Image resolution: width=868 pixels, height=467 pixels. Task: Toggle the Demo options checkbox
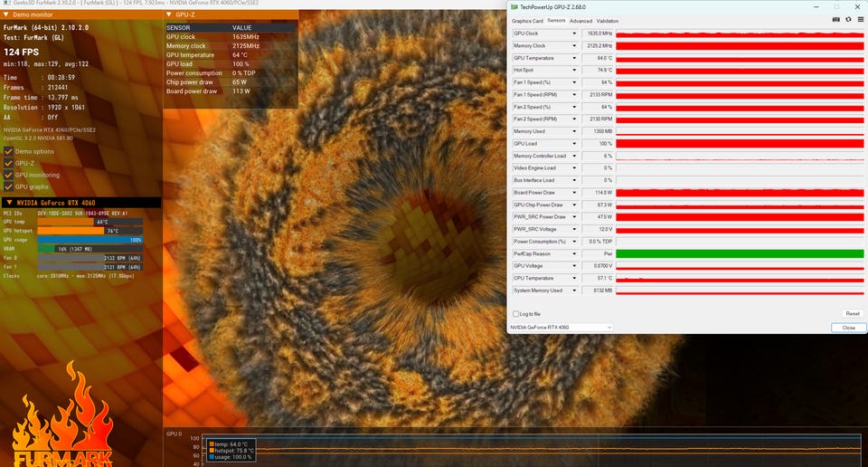click(8, 151)
